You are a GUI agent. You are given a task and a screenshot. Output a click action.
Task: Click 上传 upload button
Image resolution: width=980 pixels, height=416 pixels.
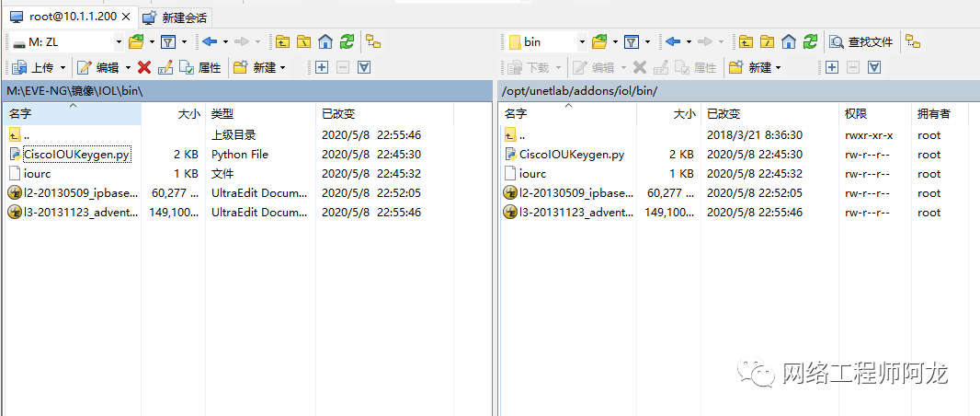[32, 67]
